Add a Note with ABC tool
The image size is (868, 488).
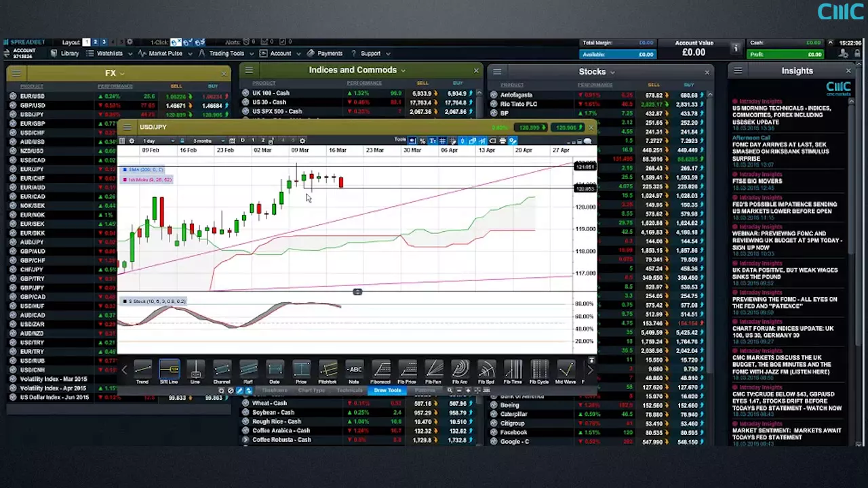click(x=354, y=371)
